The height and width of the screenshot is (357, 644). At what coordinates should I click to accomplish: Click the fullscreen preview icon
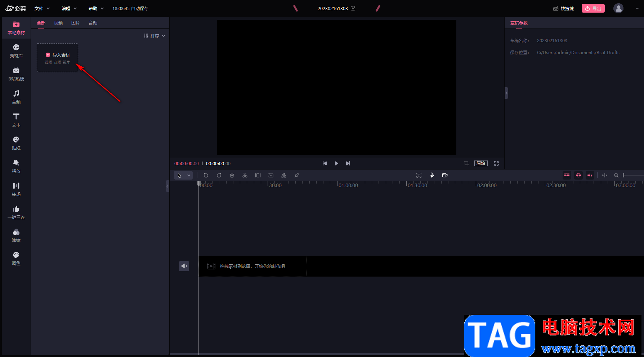point(496,163)
